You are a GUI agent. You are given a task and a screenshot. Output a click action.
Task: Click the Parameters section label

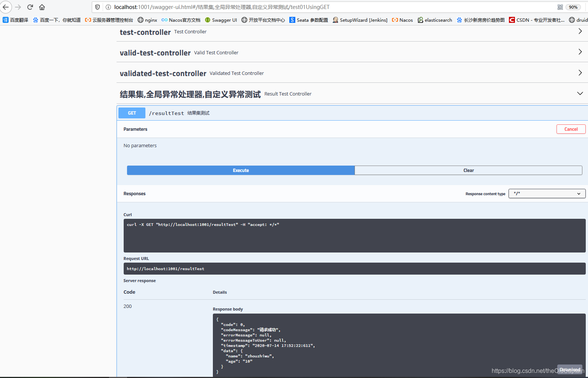tap(135, 129)
